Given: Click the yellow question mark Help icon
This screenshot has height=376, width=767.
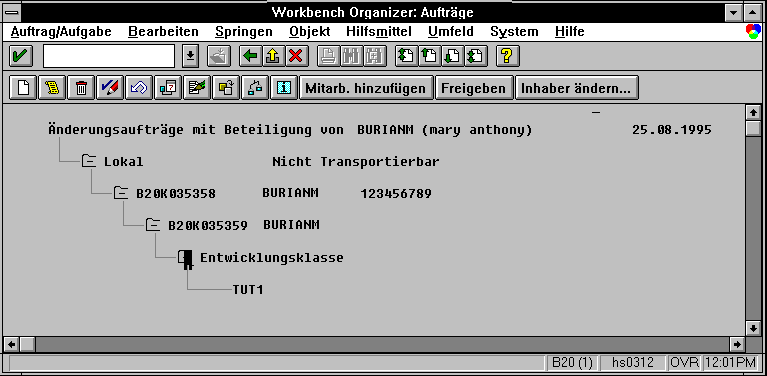Looking at the screenshot, I should pyautogui.click(x=507, y=56).
